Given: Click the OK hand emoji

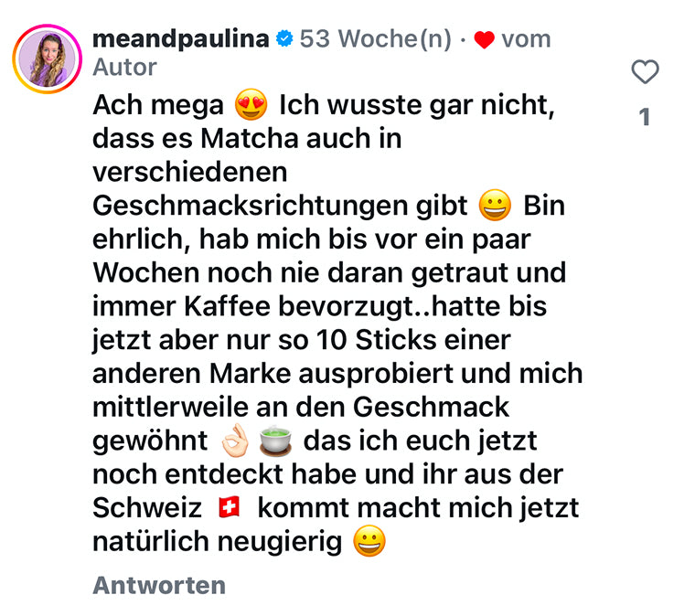Looking at the screenshot, I should click(235, 441).
